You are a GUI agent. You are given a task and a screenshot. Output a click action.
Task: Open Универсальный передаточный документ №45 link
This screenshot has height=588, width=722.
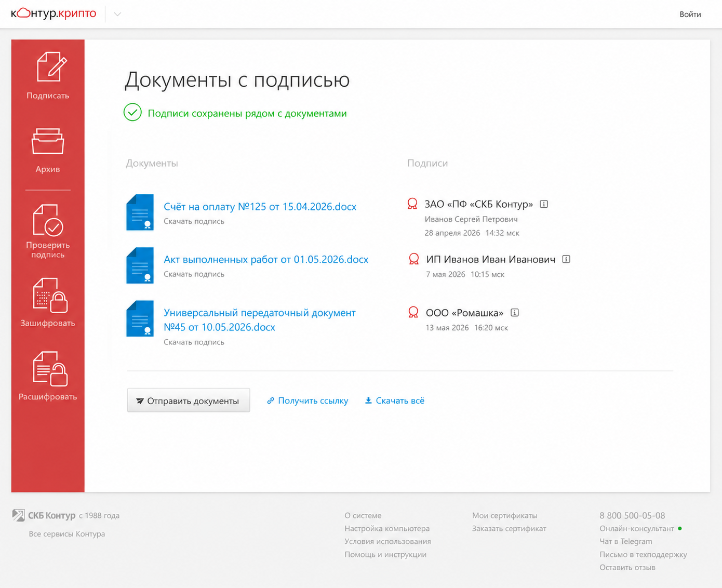260,320
